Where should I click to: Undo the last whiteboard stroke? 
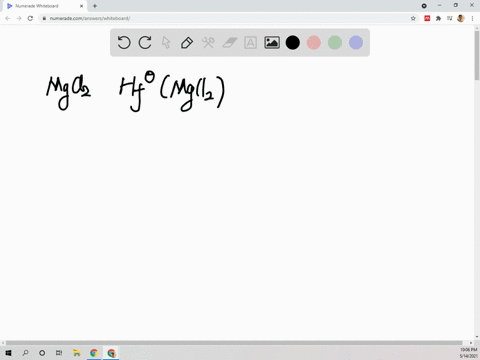pyautogui.click(x=124, y=43)
